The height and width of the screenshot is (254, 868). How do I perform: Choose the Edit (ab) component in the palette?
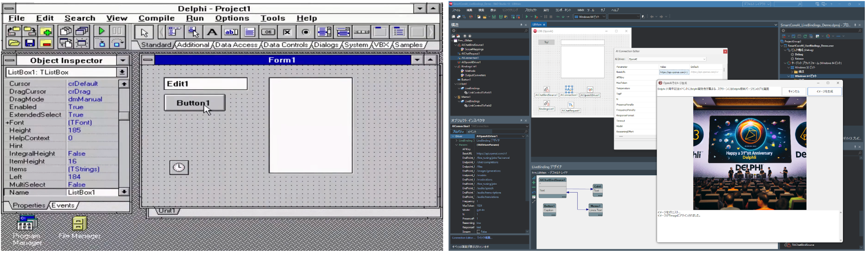231,32
